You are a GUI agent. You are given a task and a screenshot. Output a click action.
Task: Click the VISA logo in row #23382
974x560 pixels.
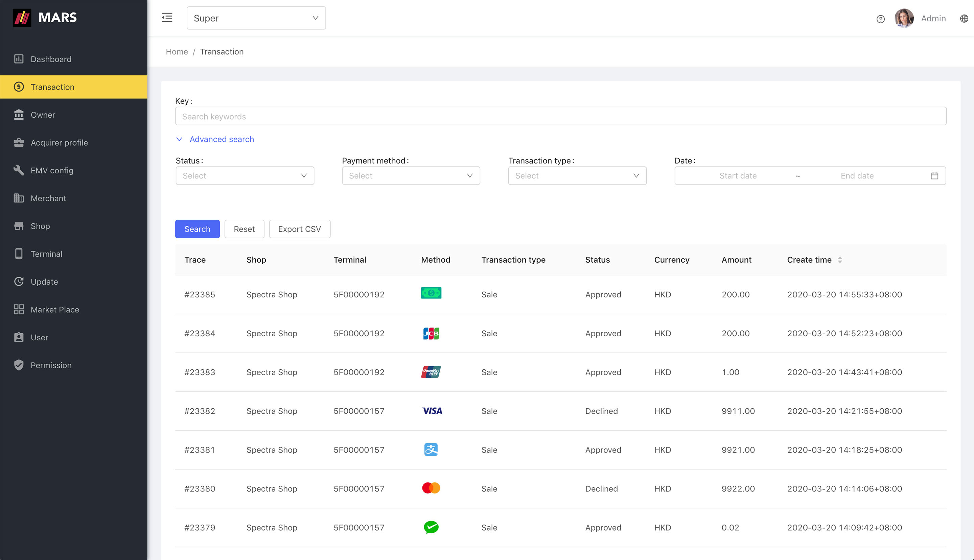pos(432,411)
